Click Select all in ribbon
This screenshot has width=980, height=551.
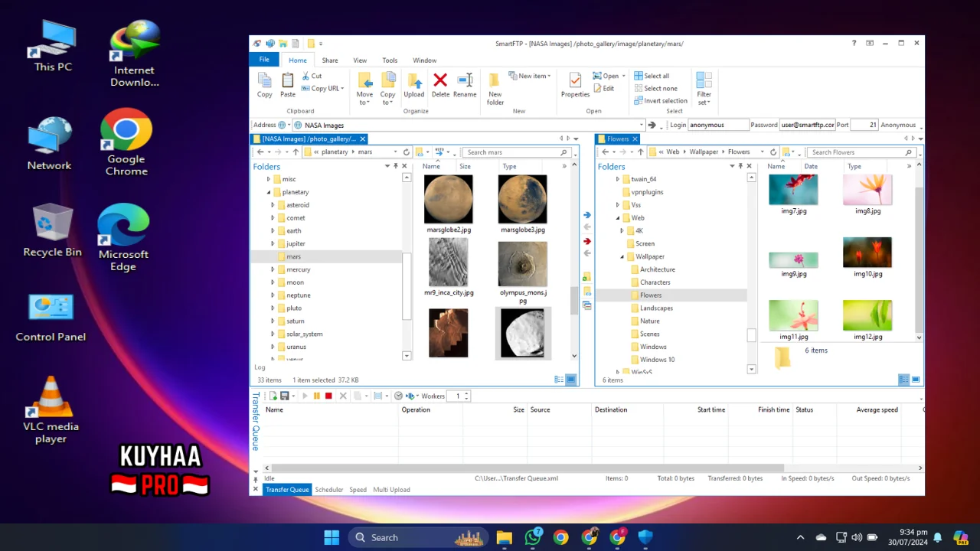click(652, 76)
